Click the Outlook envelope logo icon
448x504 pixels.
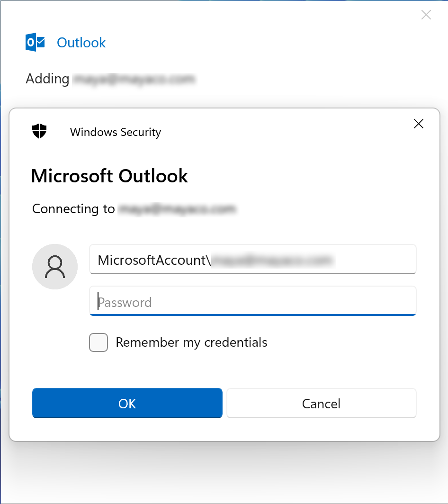(x=35, y=43)
